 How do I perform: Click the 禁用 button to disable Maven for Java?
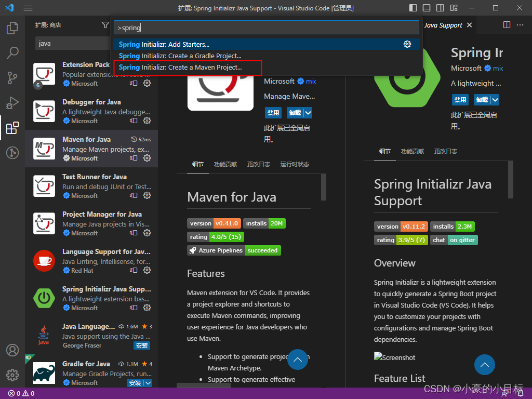click(x=273, y=113)
